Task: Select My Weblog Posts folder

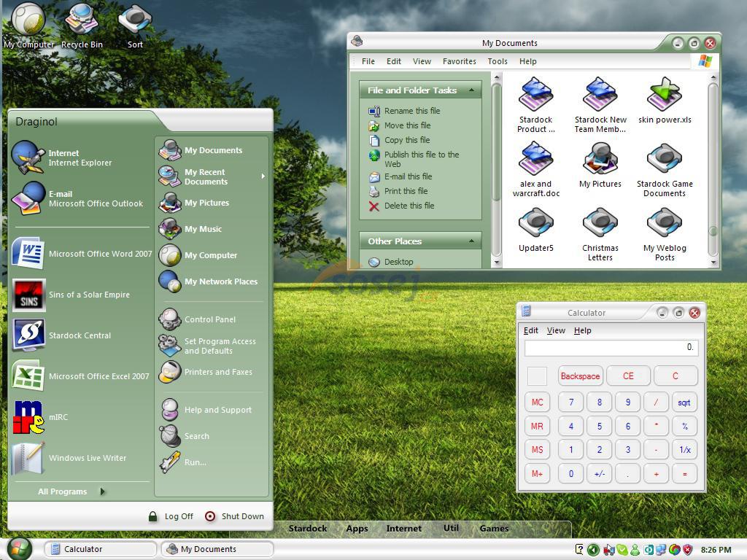Action: coord(665,234)
